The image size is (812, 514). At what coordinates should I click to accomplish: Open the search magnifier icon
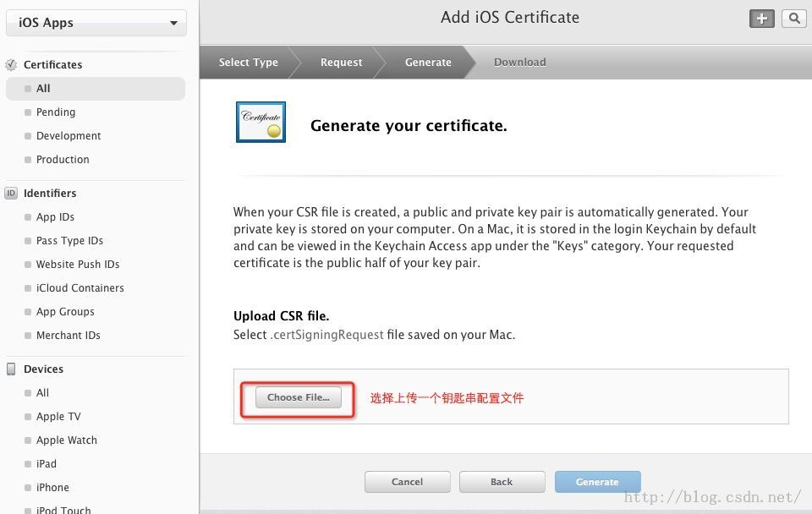click(794, 19)
